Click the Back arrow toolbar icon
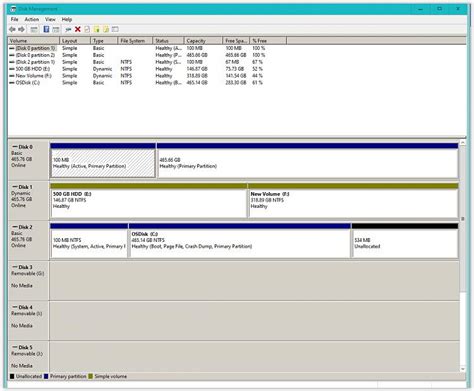 pyautogui.click(x=12, y=29)
